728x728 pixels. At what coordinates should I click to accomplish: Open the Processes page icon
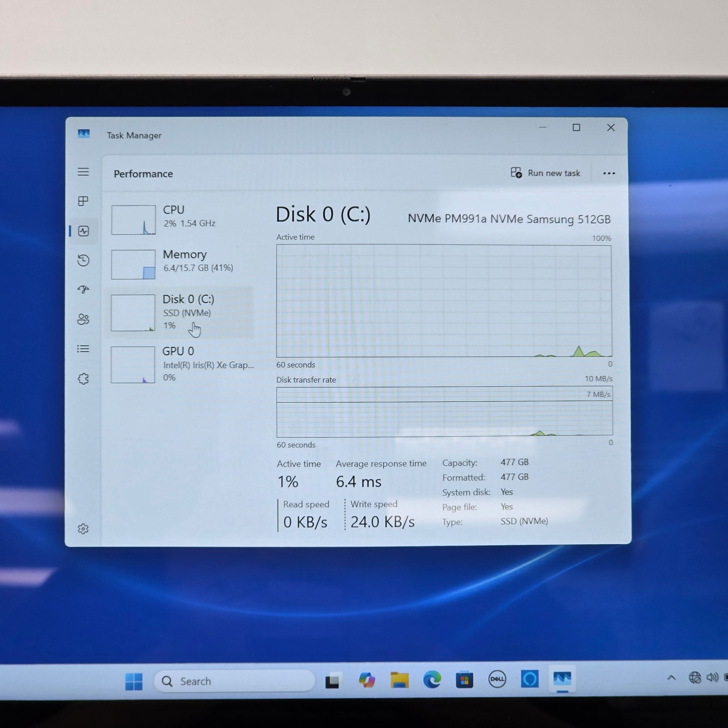tap(83, 201)
